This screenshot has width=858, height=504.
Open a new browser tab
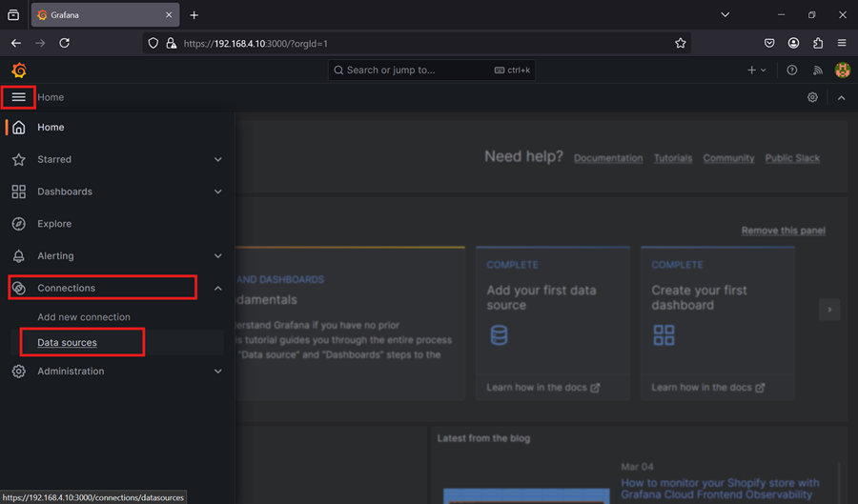tap(194, 15)
